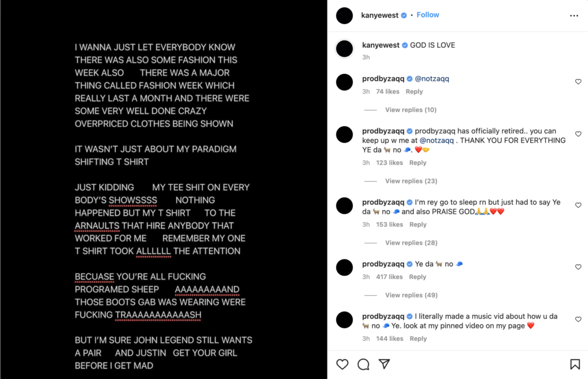Image resolution: width=588 pixels, height=379 pixels.
Task: Open the comment bubble icon below comments
Action: (363, 364)
